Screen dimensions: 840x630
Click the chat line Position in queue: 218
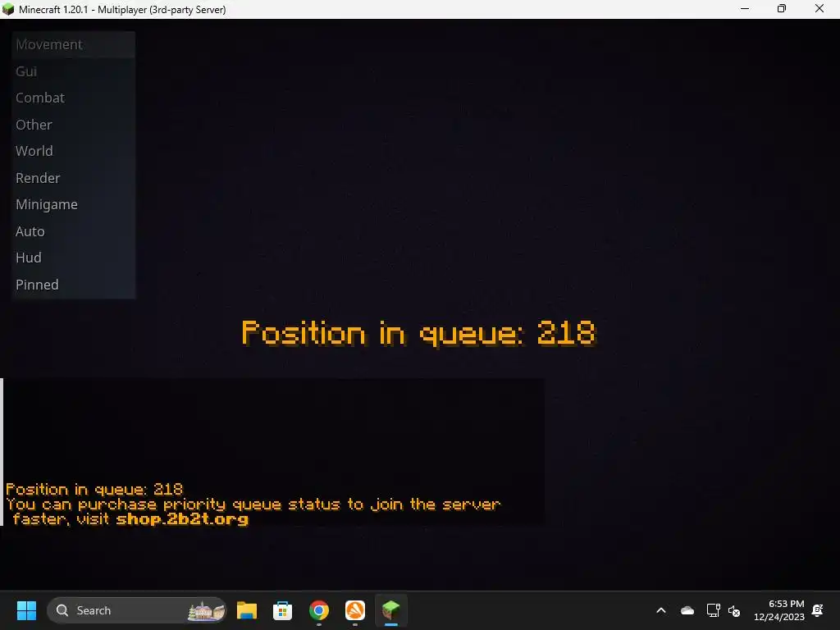94,489
